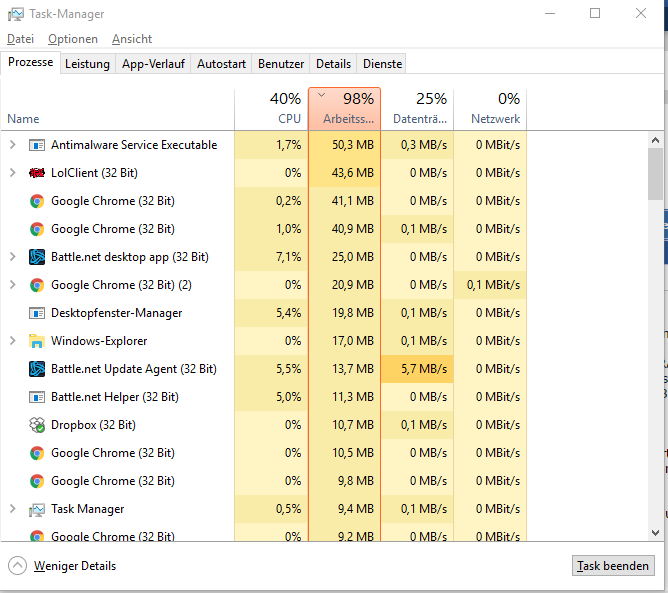Screen dimensions: 668x593
Task: Expand the Antimalware Service Executable entry
Action: pyautogui.click(x=12, y=145)
